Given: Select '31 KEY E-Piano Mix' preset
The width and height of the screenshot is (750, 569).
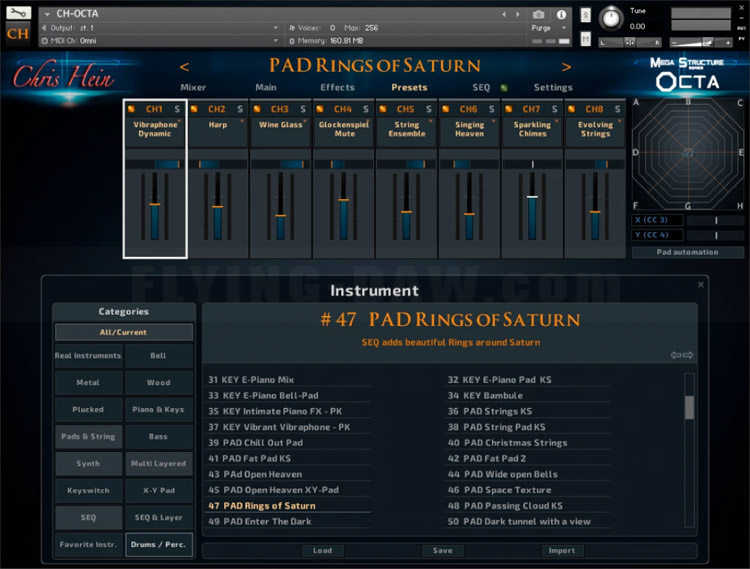Looking at the screenshot, I should point(251,380).
